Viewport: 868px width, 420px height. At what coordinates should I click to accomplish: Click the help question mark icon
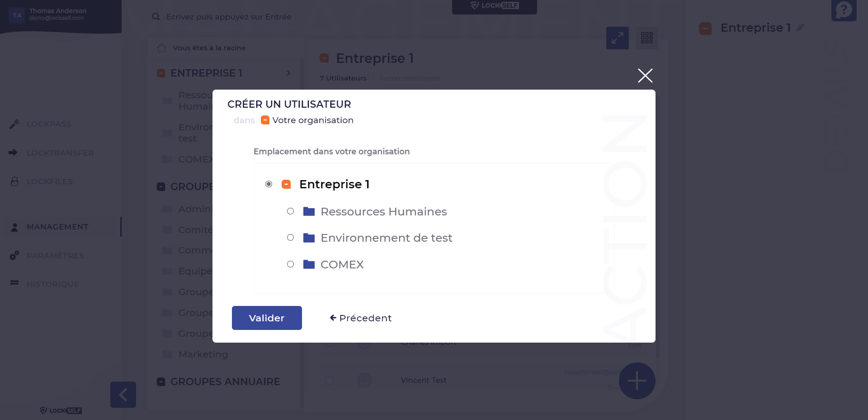click(x=844, y=10)
